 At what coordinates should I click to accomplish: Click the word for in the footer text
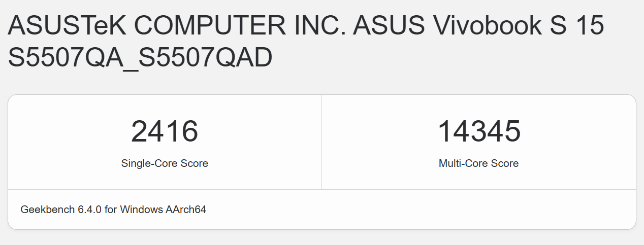pyautogui.click(x=111, y=209)
